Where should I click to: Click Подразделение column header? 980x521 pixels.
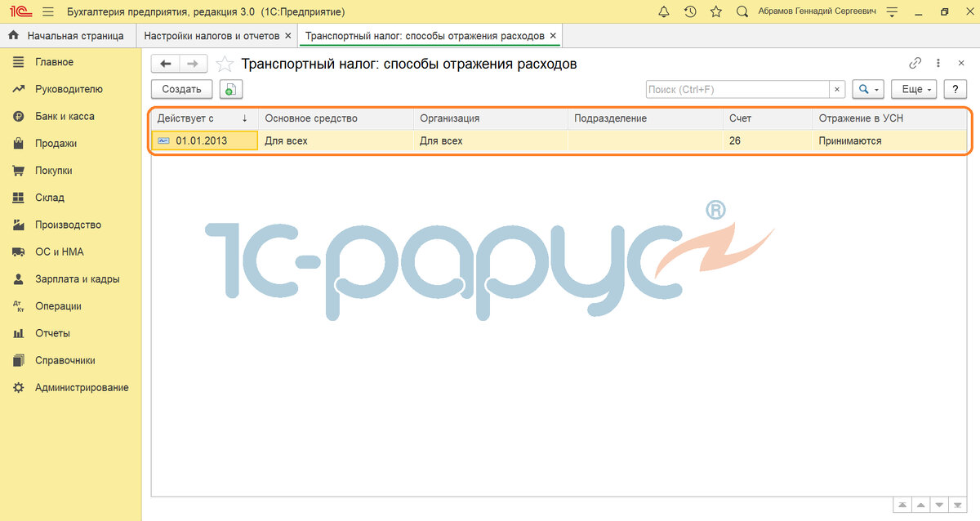645,118
